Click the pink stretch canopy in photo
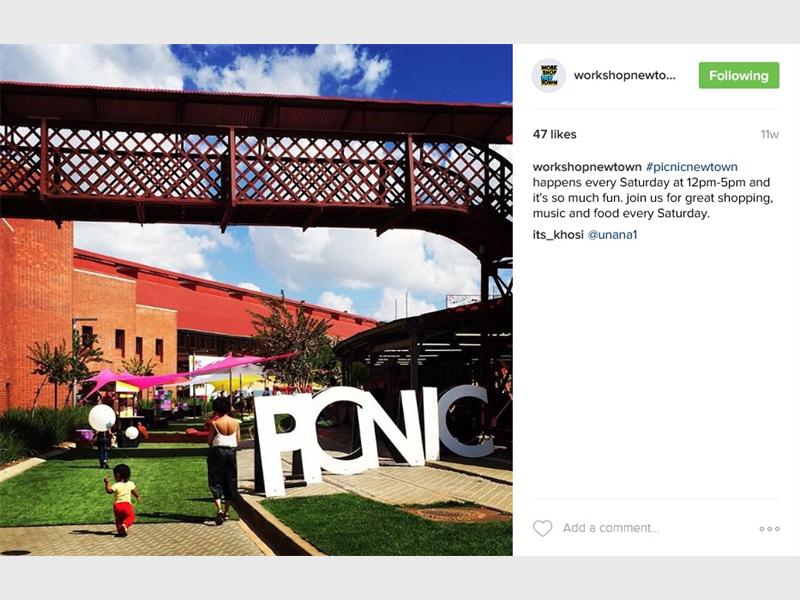Screen dimensions: 800x600 point(184,372)
